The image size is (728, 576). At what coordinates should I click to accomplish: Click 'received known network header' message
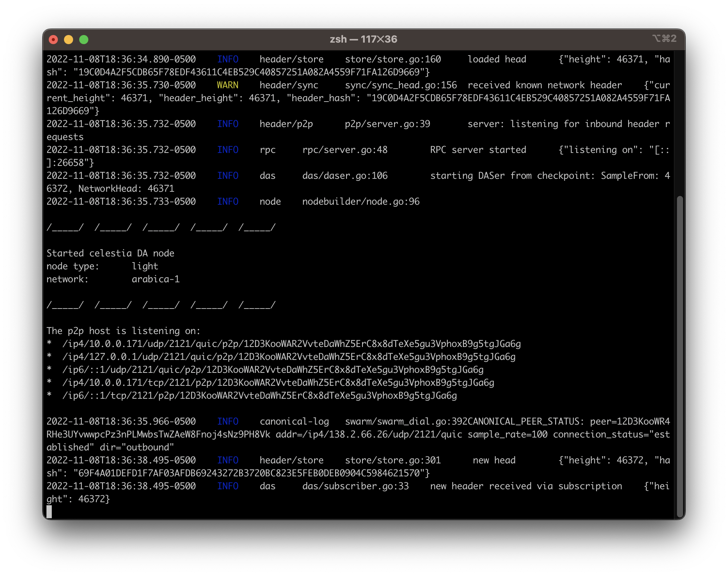pyautogui.click(x=545, y=85)
